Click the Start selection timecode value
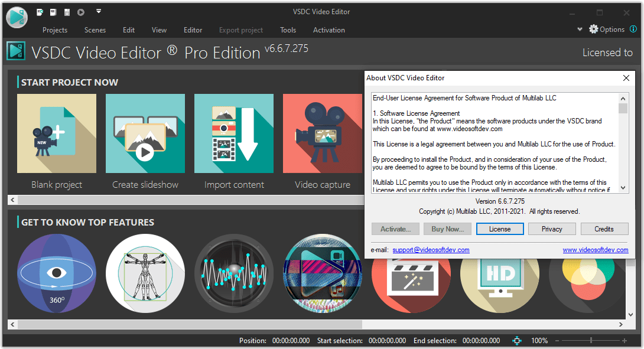 click(x=388, y=340)
